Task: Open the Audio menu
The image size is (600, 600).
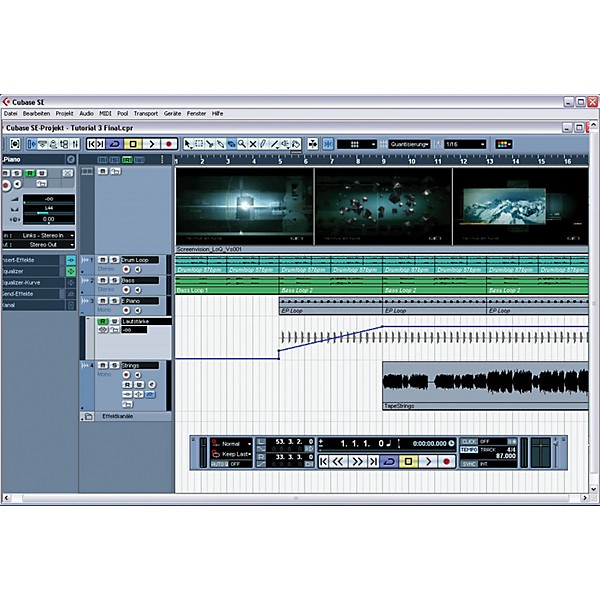Action: coord(86,114)
